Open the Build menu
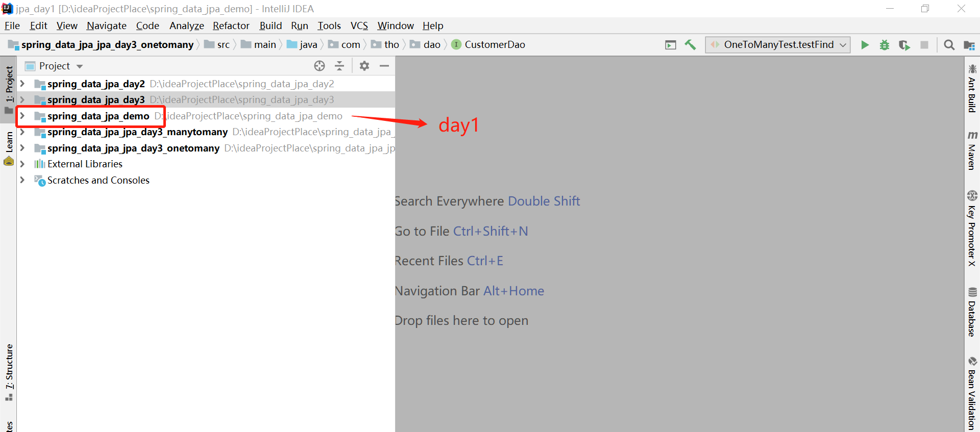This screenshot has height=432, width=980. [271, 26]
